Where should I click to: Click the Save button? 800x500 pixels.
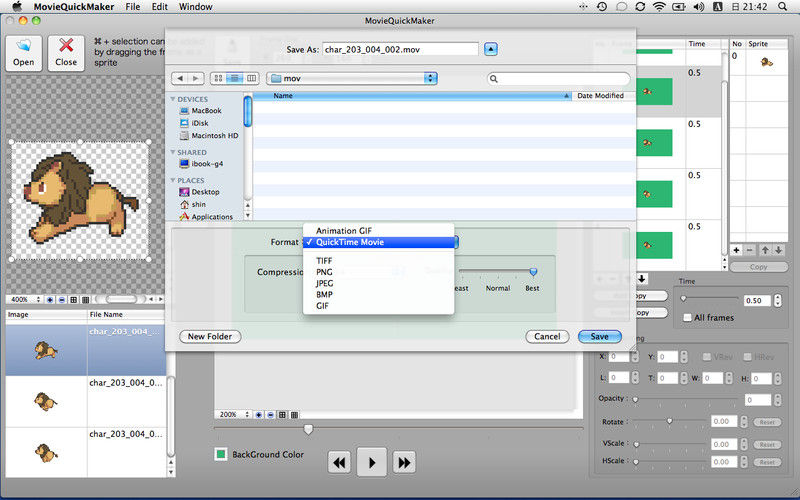[x=599, y=336]
